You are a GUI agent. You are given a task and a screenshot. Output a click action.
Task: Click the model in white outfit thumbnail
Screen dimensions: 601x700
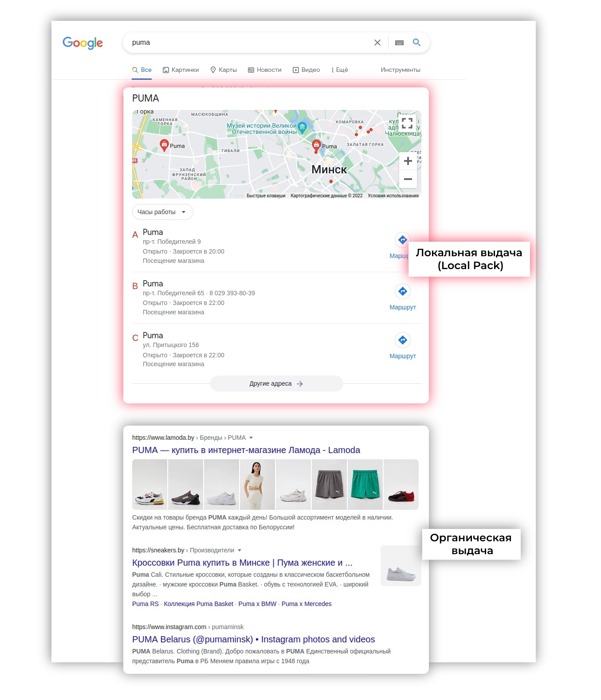click(257, 485)
